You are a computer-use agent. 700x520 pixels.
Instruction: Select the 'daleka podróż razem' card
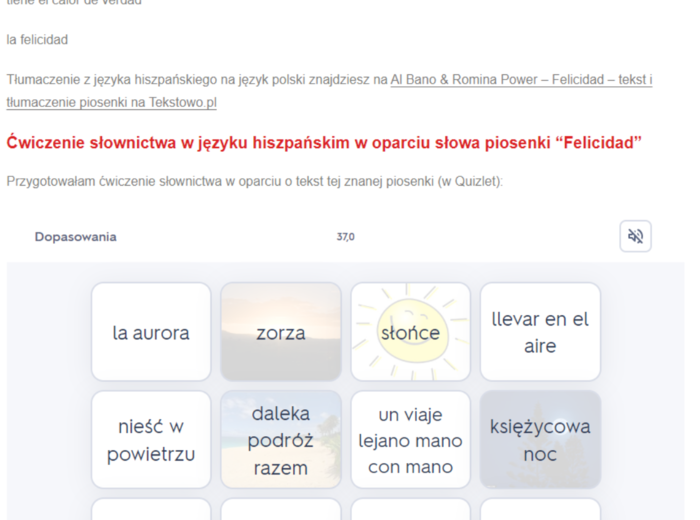point(281,440)
